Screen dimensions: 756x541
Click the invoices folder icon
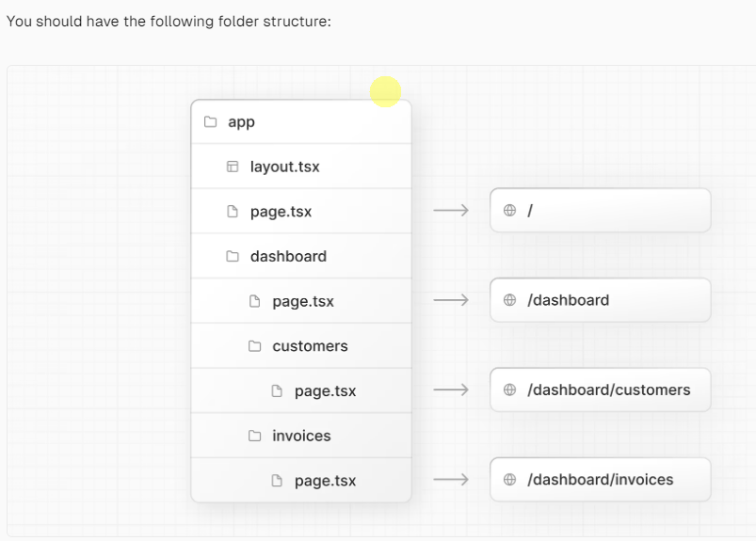click(x=254, y=436)
